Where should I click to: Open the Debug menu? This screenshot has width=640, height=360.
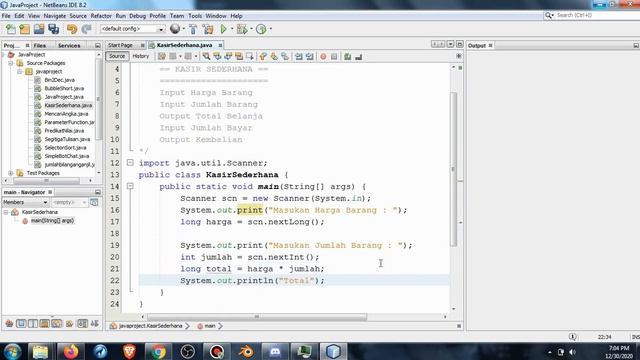click(x=138, y=16)
